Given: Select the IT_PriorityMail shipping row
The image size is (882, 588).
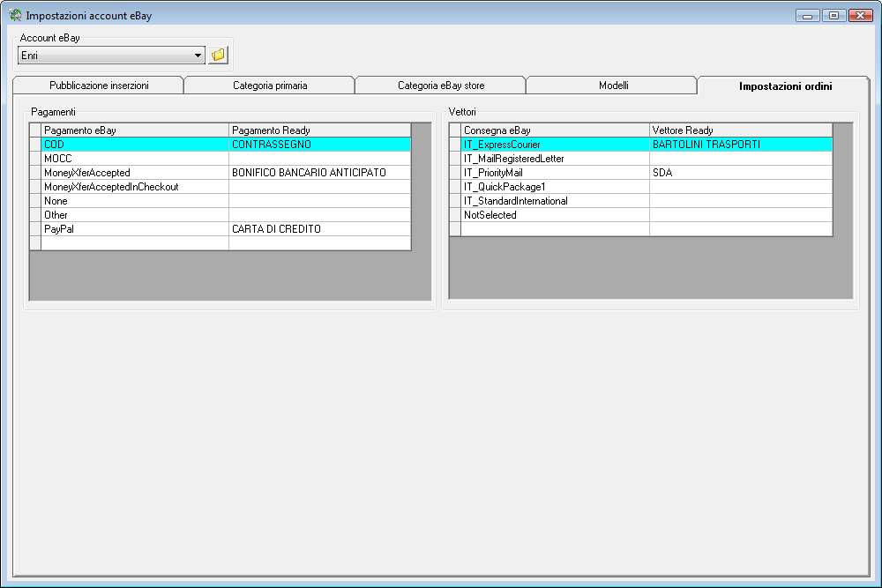Looking at the screenshot, I should pyautogui.click(x=555, y=173).
